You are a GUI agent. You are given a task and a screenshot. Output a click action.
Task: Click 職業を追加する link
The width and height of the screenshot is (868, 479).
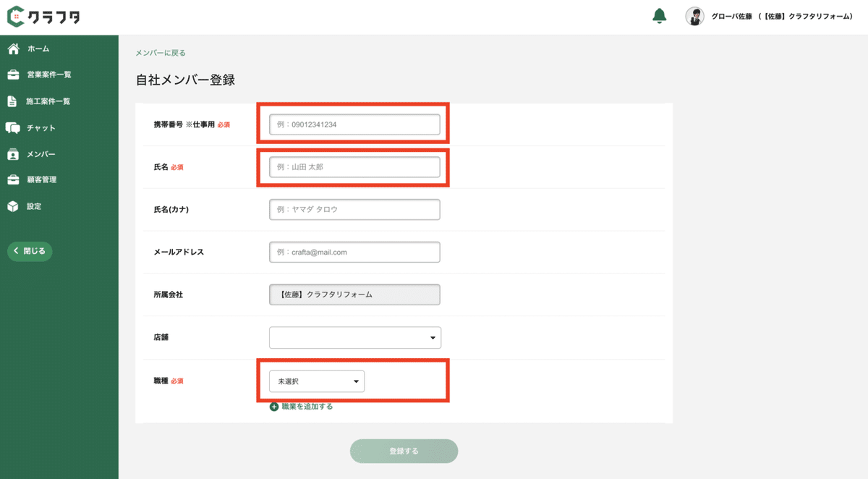(307, 407)
